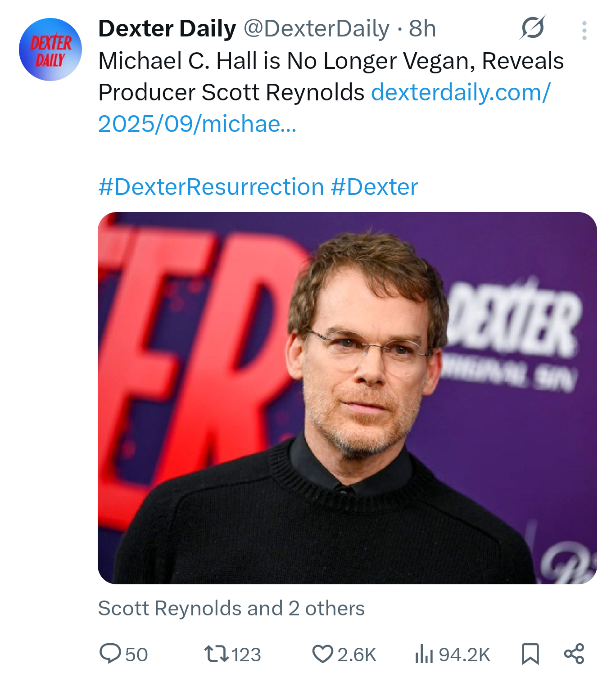Toggle the like heart on this post

(x=322, y=654)
